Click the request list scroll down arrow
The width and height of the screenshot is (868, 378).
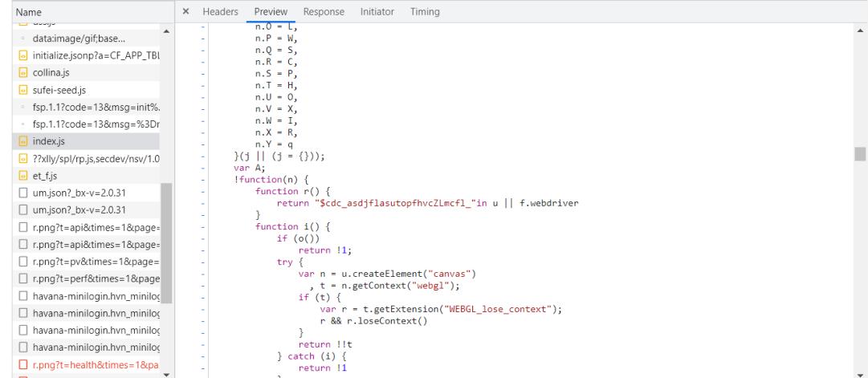click(x=167, y=374)
